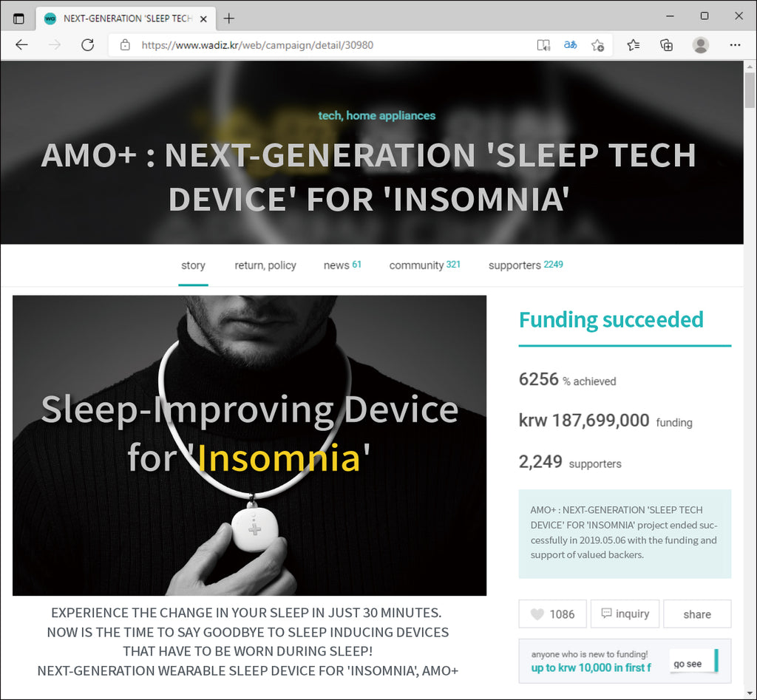Open the Collections icon on the toolbar
The image size is (757, 700).
click(666, 45)
